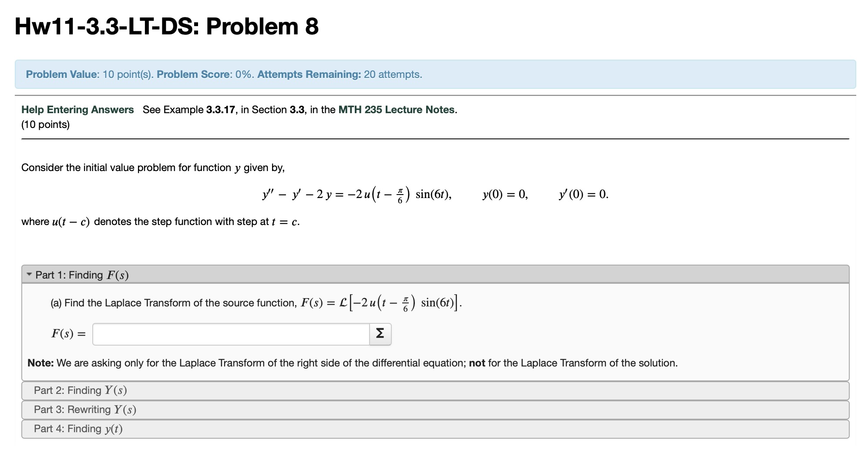Click Help Entering Answers
The height and width of the screenshot is (457, 868).
(x=77, y=110)
